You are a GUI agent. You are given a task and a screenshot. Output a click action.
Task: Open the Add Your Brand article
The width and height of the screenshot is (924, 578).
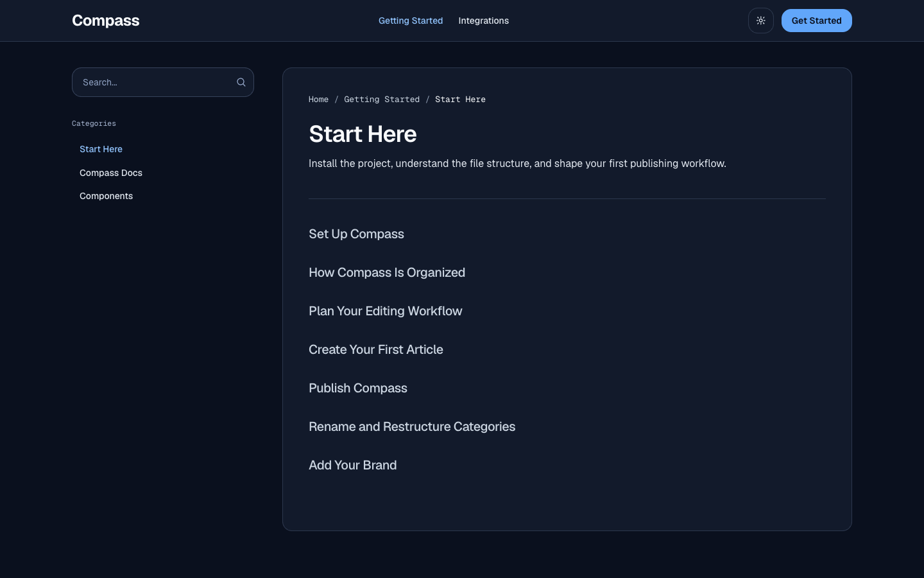pos(352,465)
